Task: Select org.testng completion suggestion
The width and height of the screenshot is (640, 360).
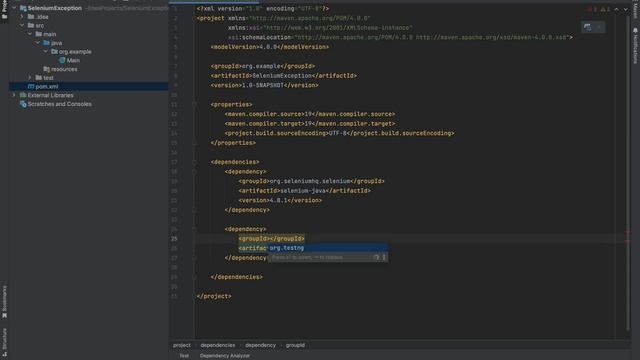Action: coord(328,248)
